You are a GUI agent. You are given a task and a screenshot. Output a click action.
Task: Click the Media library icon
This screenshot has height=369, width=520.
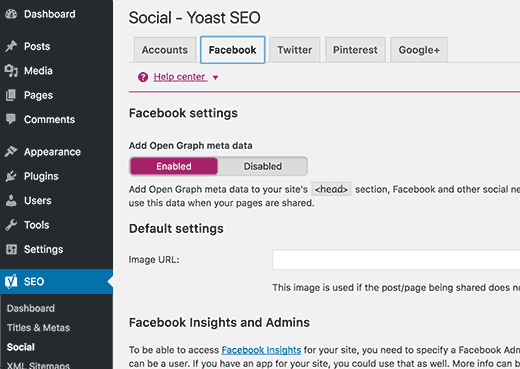tap(11, 71)
